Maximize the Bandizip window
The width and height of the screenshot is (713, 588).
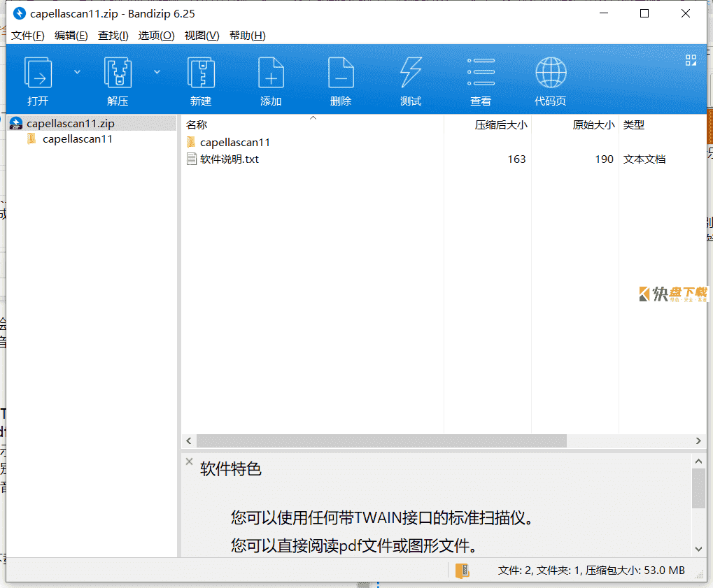click(x=644, y=13)
